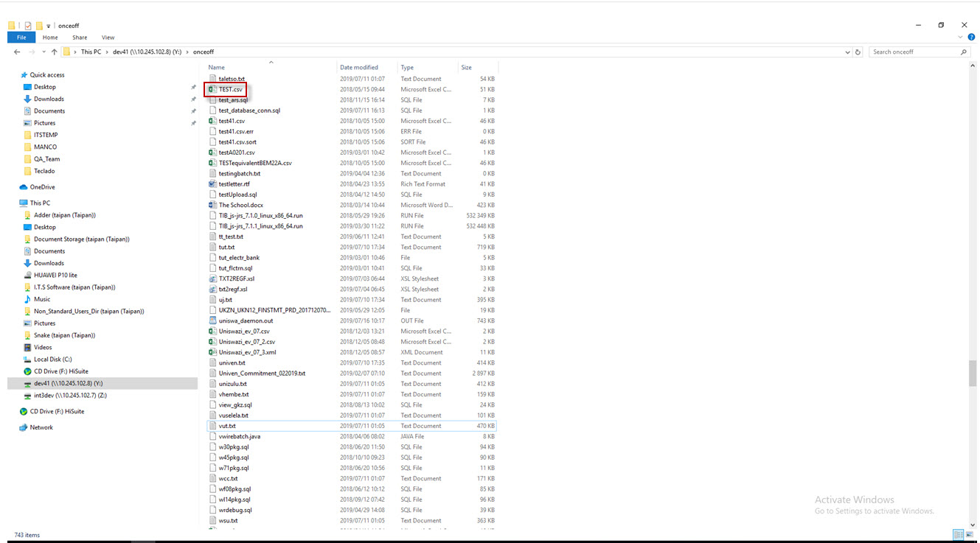Screen dimensions: 980x543
Task: Switch to the View ribbon tab
Action: pyautogui.click(x=108, y=38)
